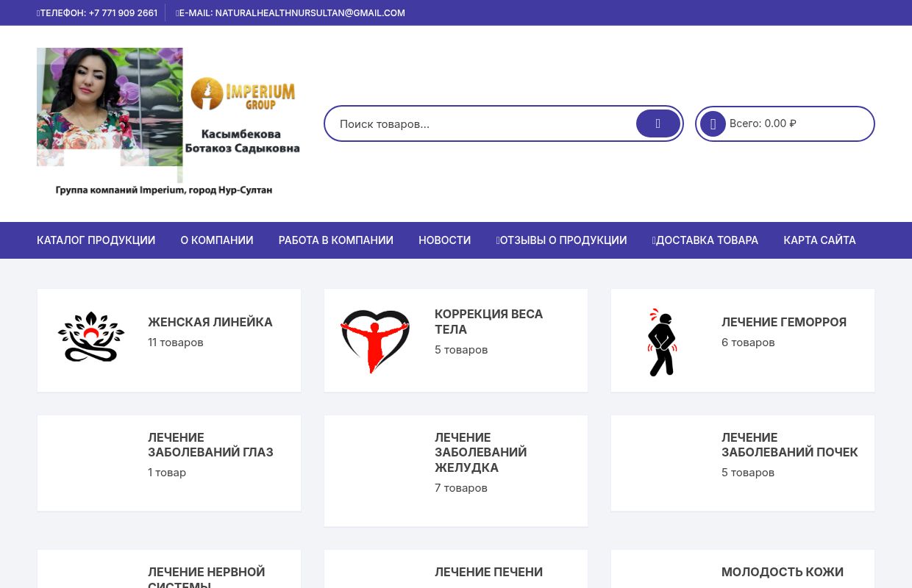Click the phone icon in the top bar
The width and height of the screenshot is (912, 588).
coord(39,12)
